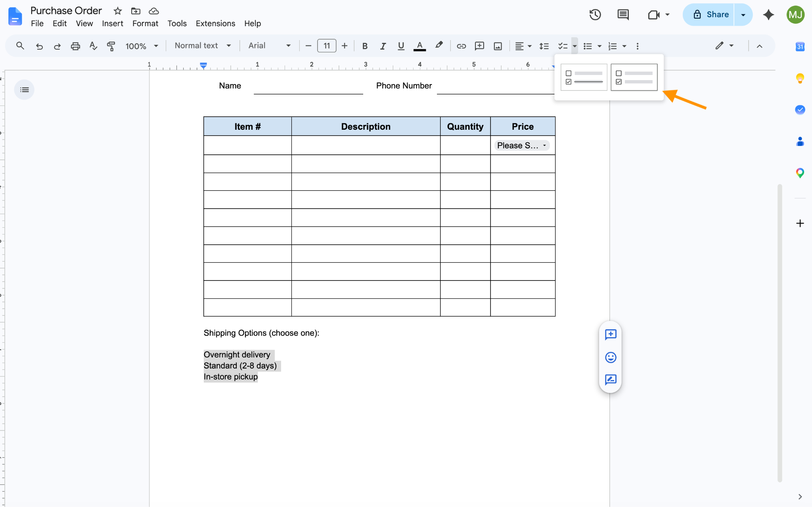The width and height of the screenshot is (812, 507).
Task: Choose the checklist with strikethrough option
Action: point(584,77)
